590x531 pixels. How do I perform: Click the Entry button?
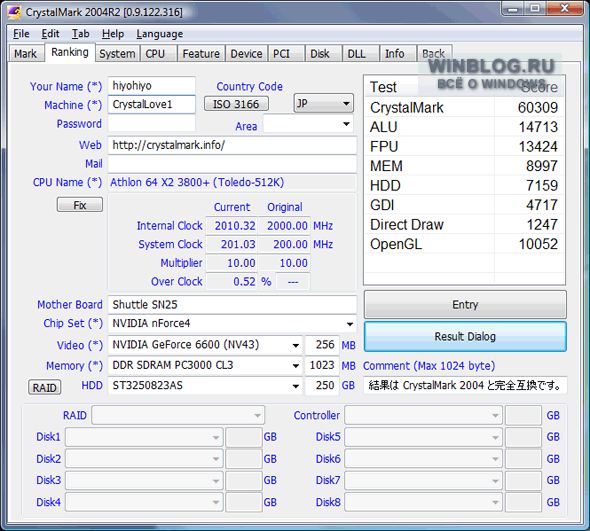465,304
